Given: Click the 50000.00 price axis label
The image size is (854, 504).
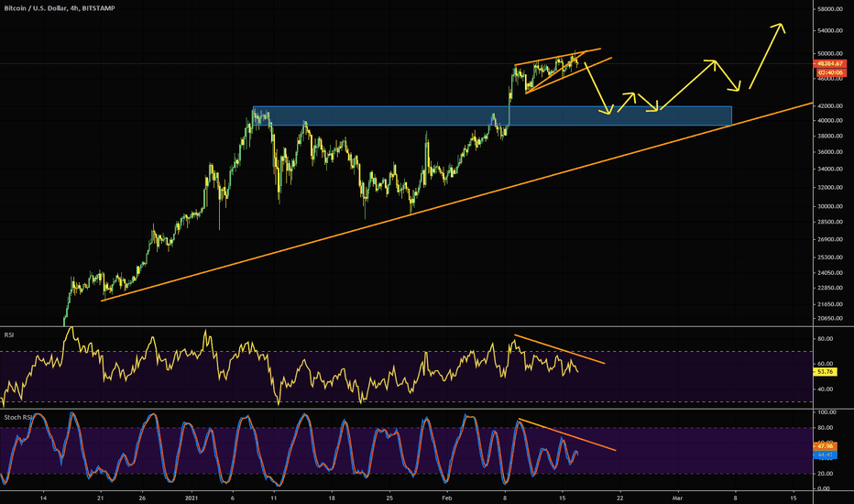Looking at the screenshot, I should (830, 53).
